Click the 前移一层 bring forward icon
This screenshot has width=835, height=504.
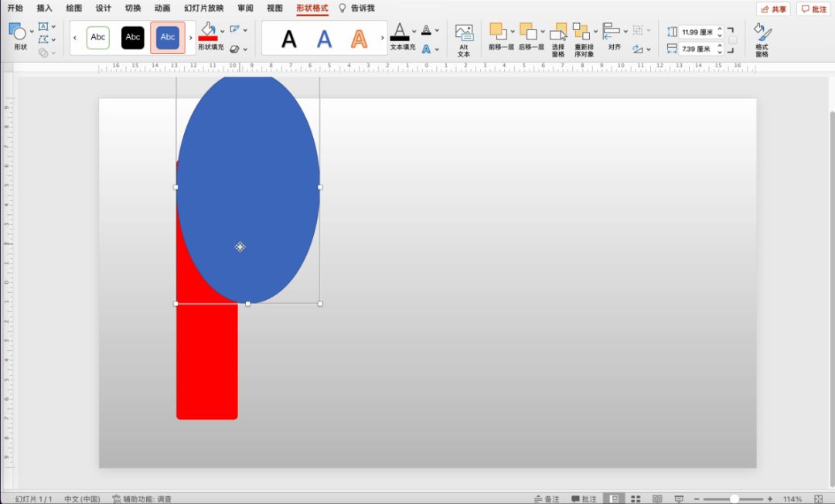click(499, 32)
